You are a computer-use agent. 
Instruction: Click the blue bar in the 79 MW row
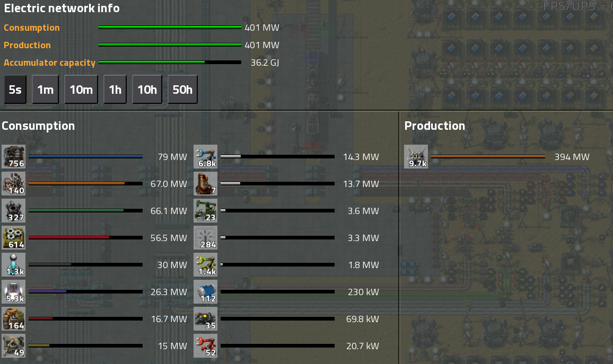point(85,157)
